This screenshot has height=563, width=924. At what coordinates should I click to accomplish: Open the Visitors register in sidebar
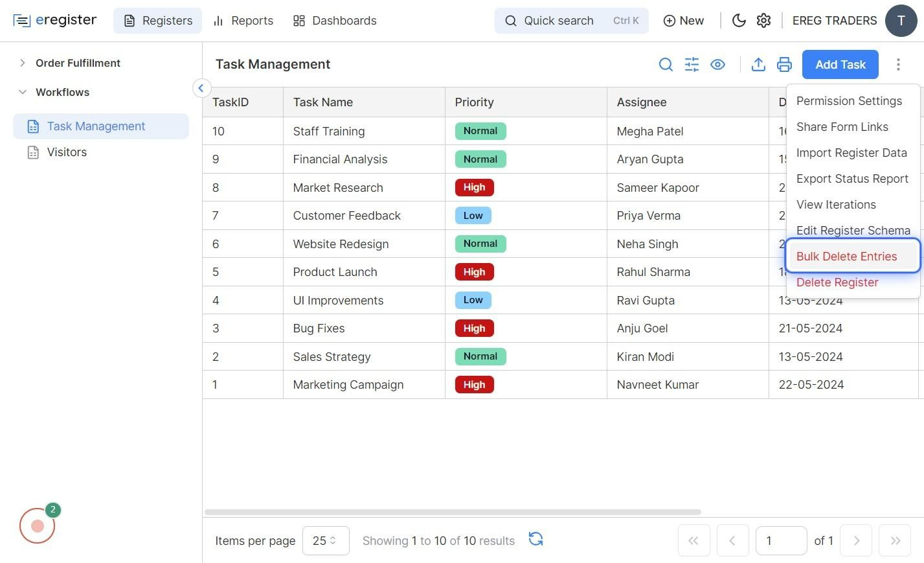(x=67, y=152)
